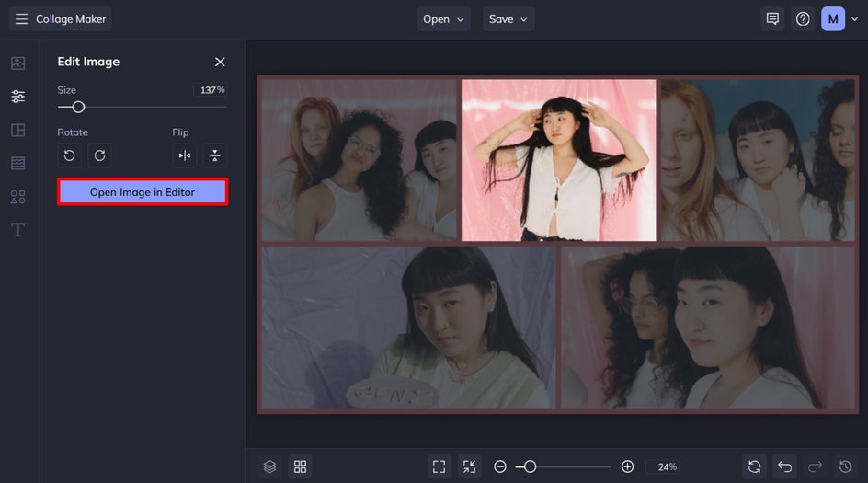This screenshot has height=483, width=868.
Task: Open the feedback comments icon
Action: [x=772, y=18]
